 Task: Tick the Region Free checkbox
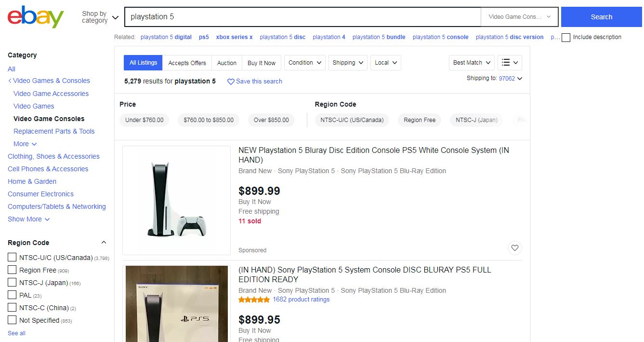[x=12, y=270]
